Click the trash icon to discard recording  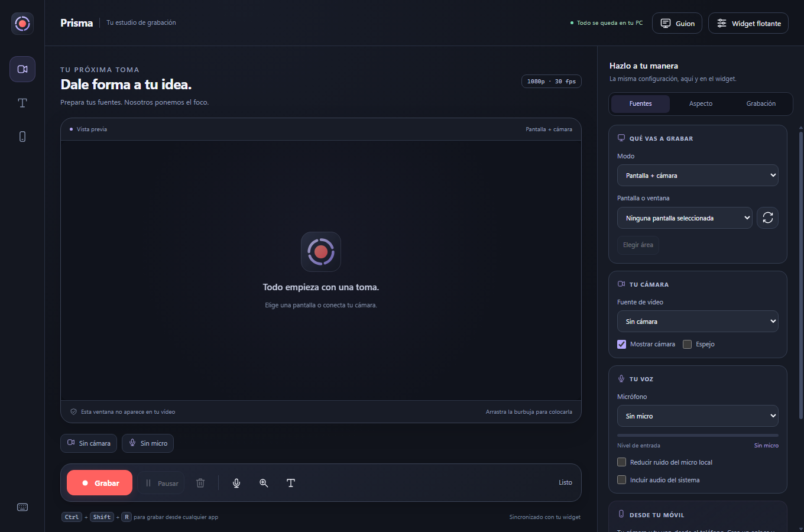tap(200, 483)
